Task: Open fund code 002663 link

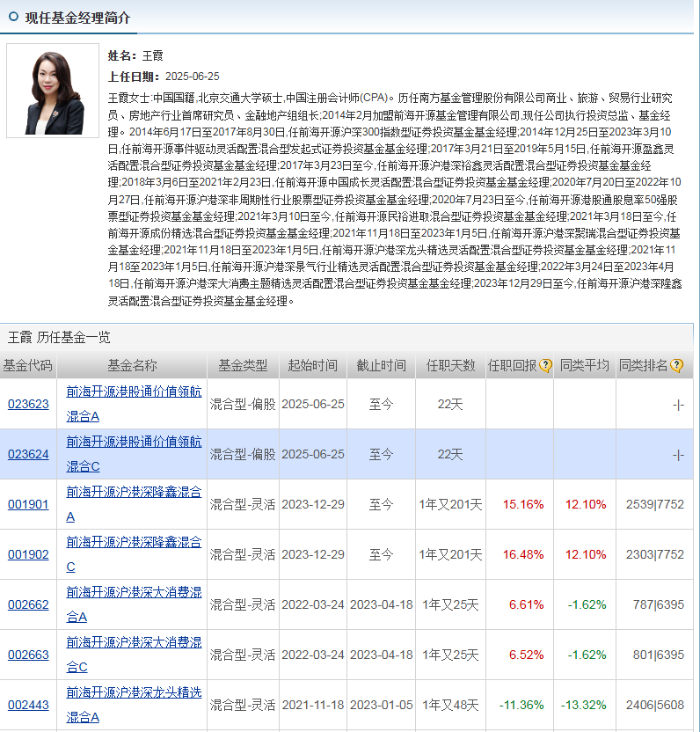Action: tap(28, 655)
